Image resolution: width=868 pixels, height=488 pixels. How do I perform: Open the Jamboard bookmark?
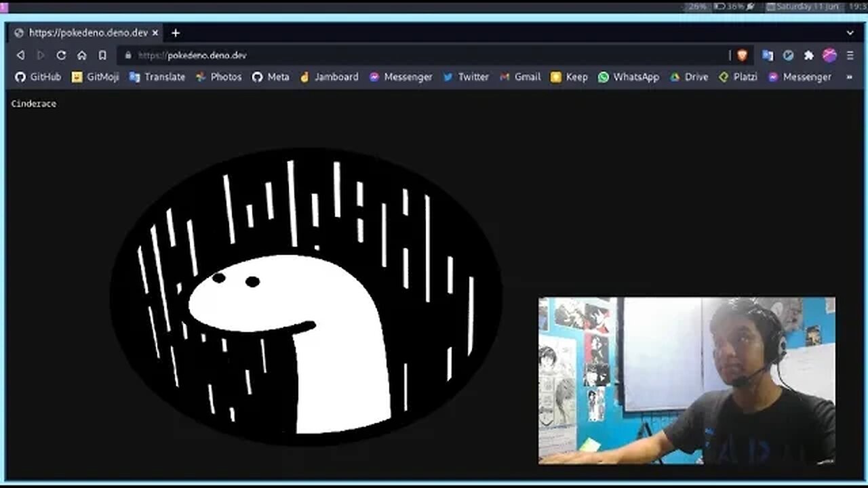(329, 77)
